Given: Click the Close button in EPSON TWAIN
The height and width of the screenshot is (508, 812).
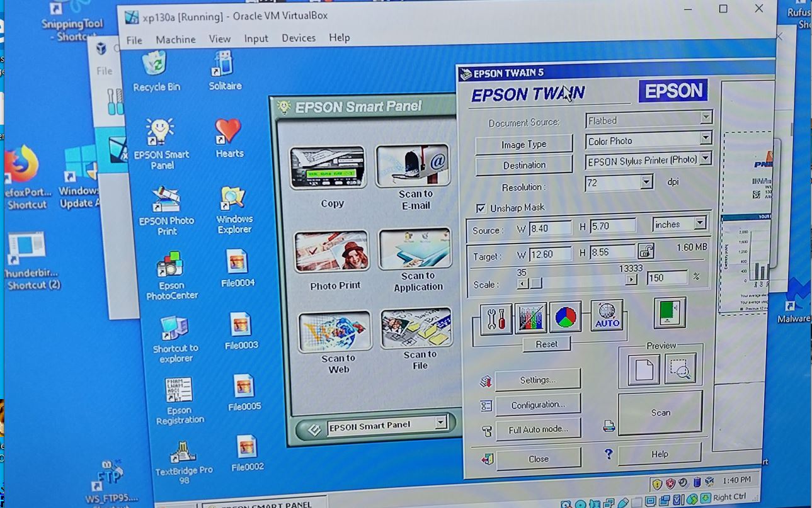Looking at the screenshot, I should click(x=538, y=459).
